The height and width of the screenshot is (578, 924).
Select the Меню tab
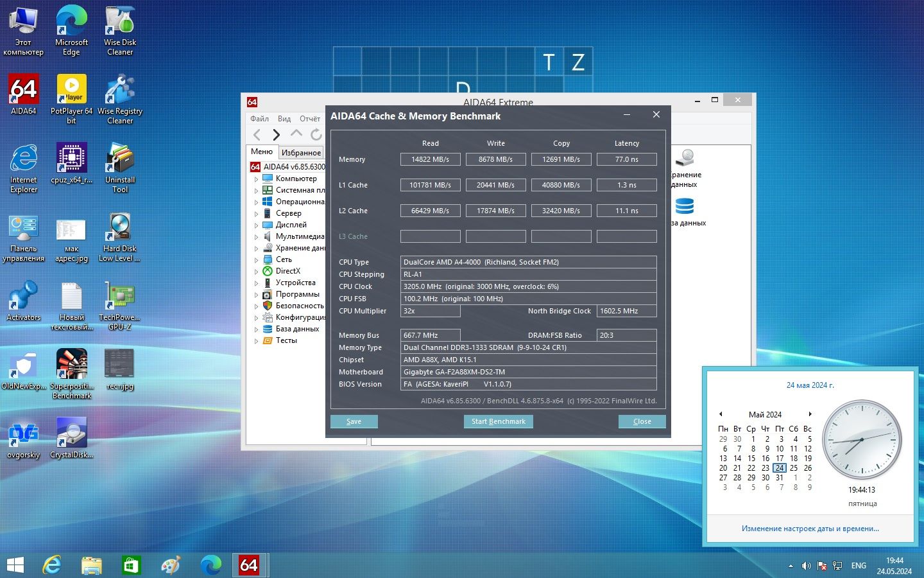click(x=262, y=152)
